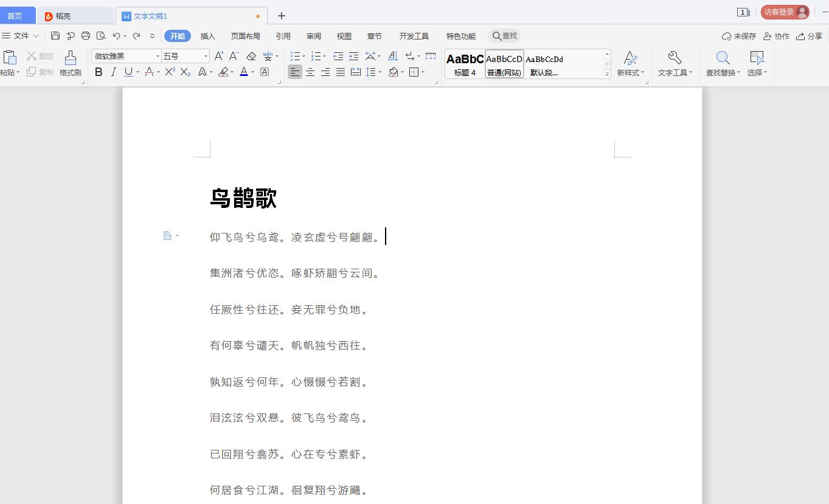Apply the blue font color swatch
Image resolution: width=829 pixels, height=504 pixels.
point(244,72)
